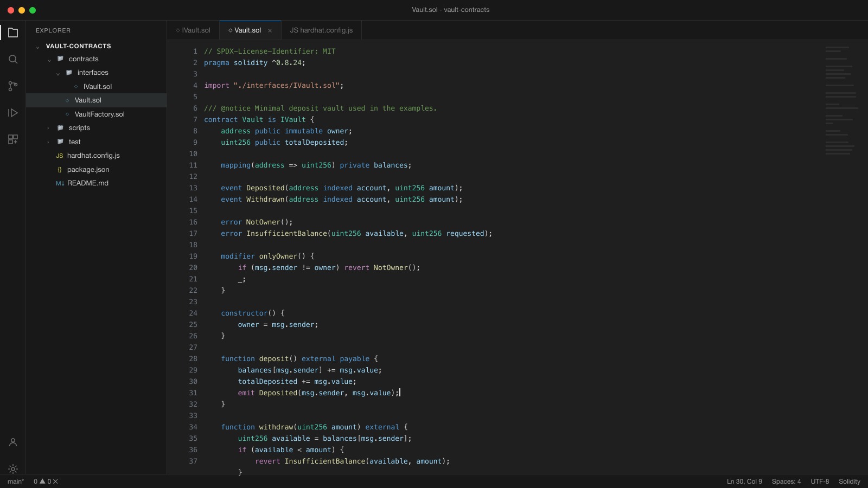Click the totalDeposited variable on line 9

(314, 142)
